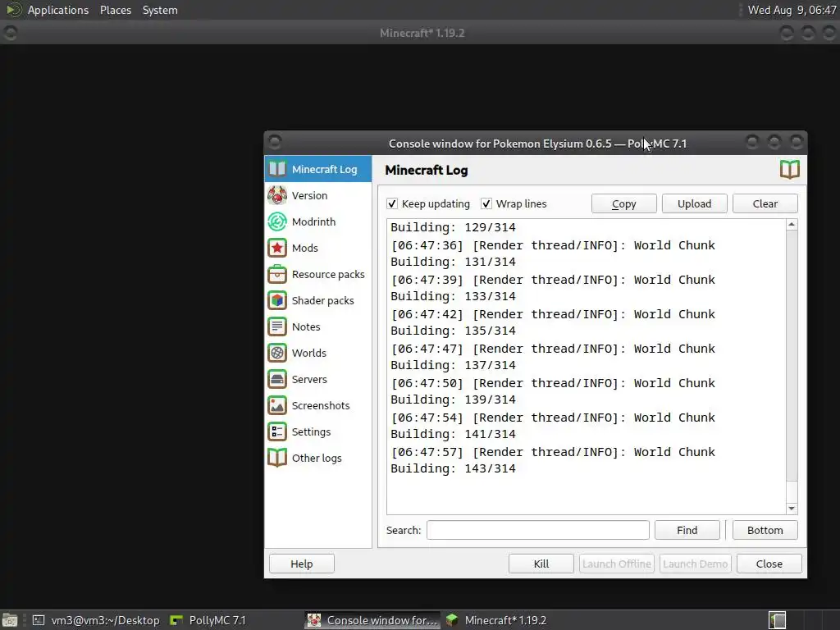Click the log scrollbar down arrow

792,509
